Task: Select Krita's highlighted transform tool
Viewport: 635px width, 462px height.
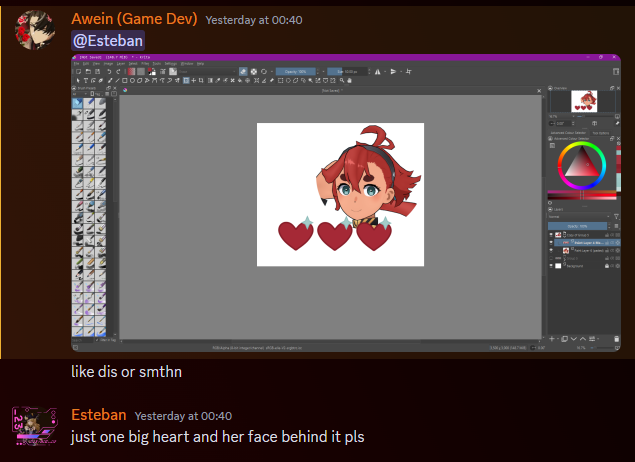Action: click(x=186, y=81)
